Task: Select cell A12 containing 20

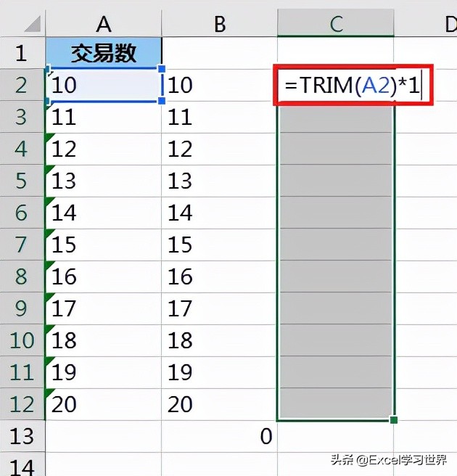Action: coord(104,404)
